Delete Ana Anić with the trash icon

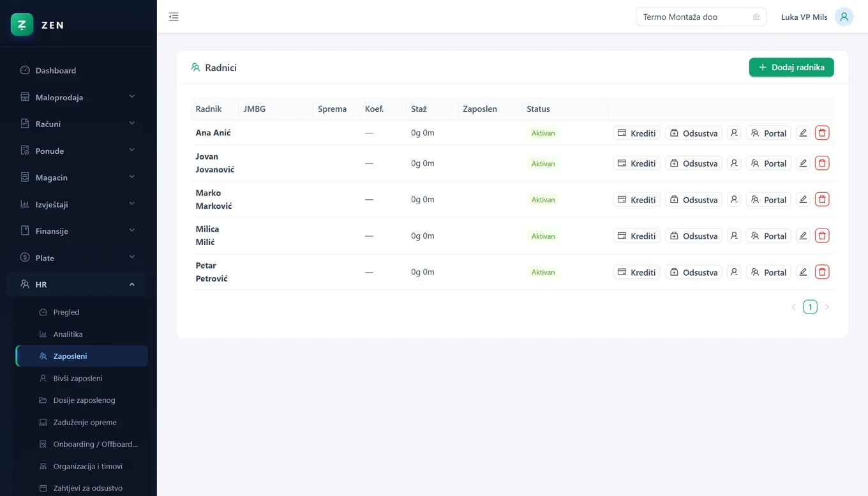tap(822, 133)
